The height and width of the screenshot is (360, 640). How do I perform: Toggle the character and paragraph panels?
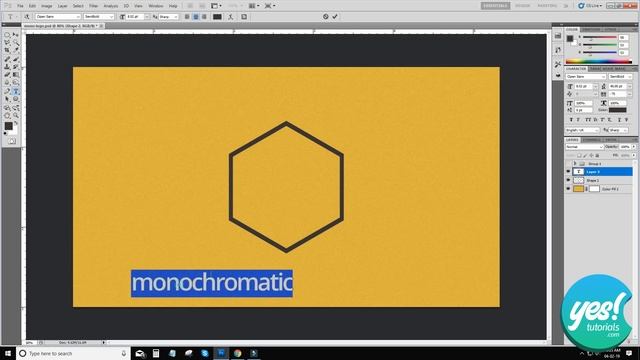[x=244, y=17]
